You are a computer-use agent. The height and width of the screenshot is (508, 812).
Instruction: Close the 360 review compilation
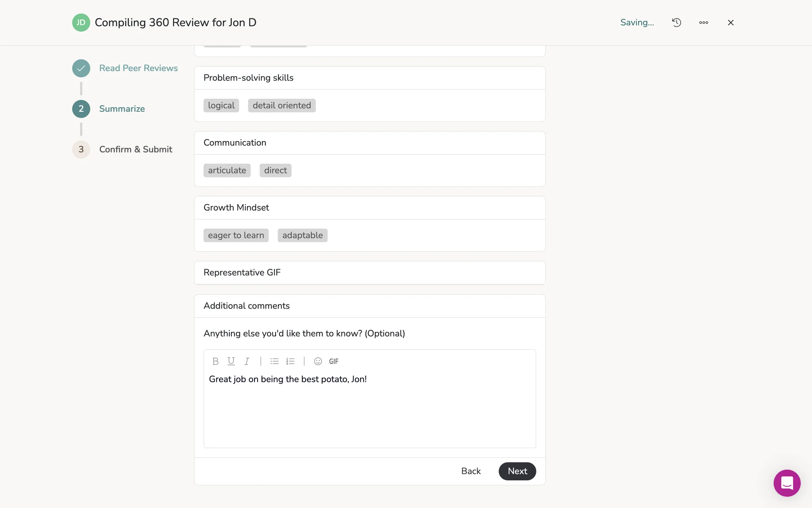(x=731, y=22)
